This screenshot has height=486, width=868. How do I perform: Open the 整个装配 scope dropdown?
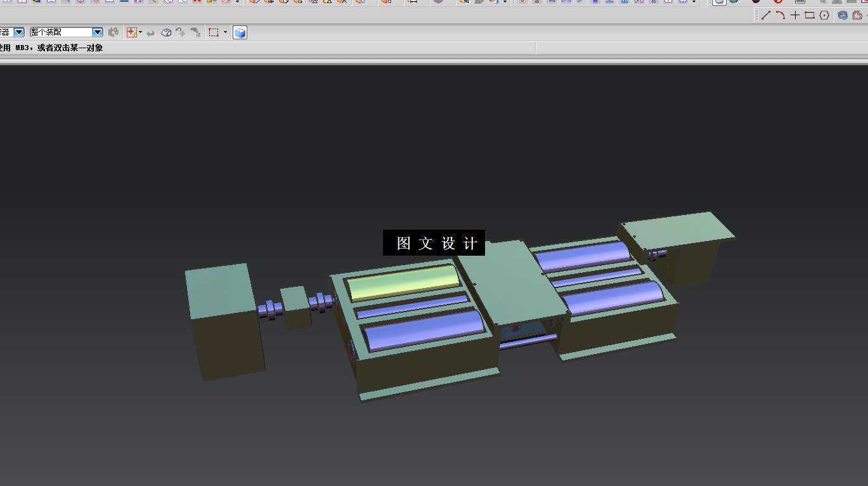click(67, 32)
